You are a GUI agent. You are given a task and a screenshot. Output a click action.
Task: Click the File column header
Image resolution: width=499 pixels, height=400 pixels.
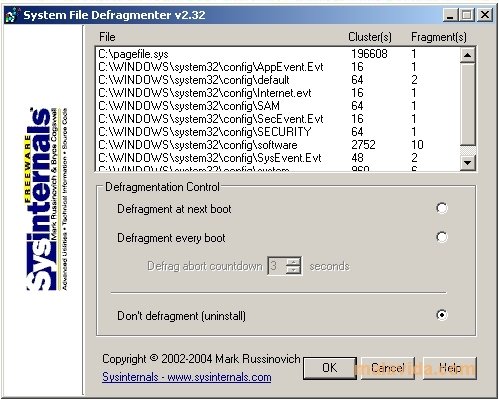[x=107, y=37]
